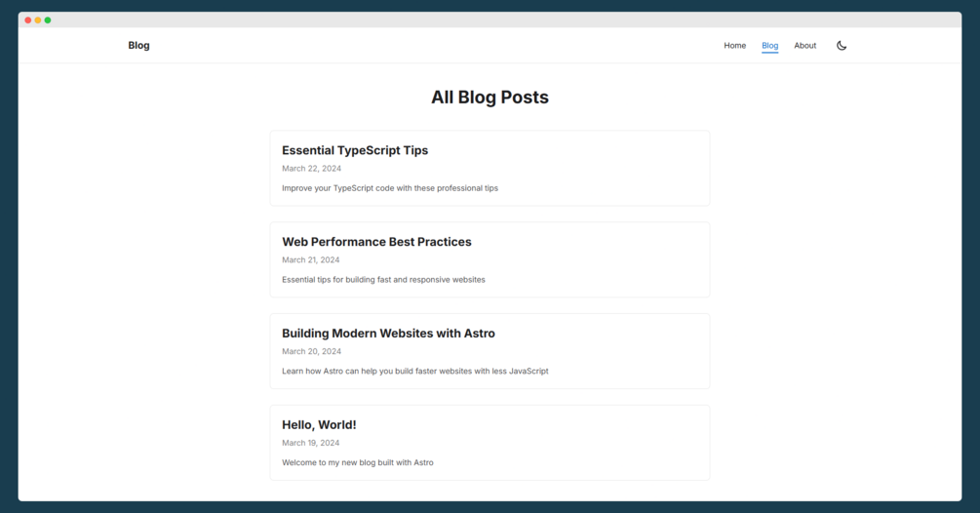Screen dimensions: 980x513
Task: Click the All Blog Posts heading
Action: [490, 98]
